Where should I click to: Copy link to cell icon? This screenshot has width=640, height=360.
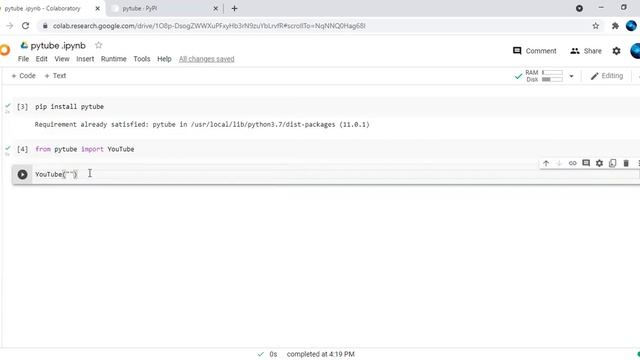pos(573,163)
